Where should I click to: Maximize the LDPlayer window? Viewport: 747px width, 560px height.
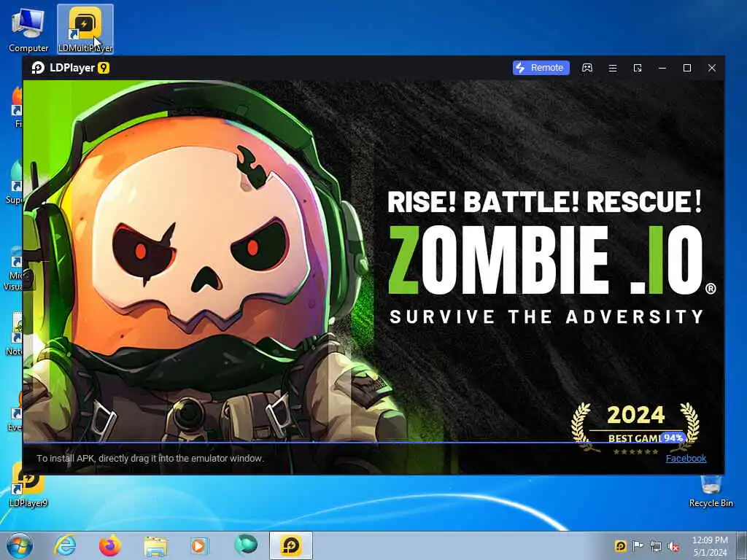[x=687, y=68]
